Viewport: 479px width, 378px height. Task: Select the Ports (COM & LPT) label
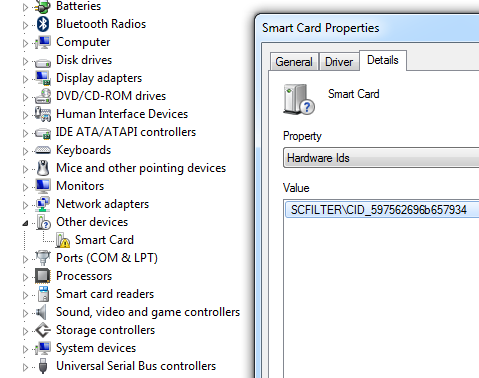[x=107, y=258]
